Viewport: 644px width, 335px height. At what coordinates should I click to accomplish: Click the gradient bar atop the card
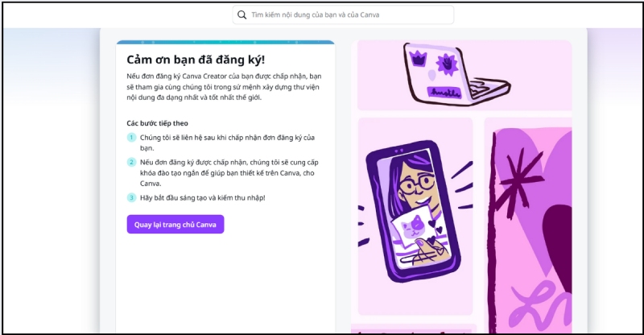click(x=225, y=42)
